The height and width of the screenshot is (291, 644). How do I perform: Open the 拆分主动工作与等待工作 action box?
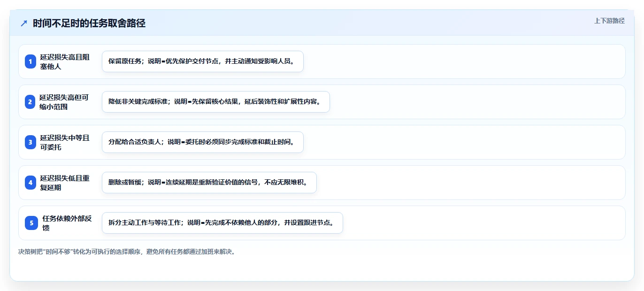click(222, 223)
